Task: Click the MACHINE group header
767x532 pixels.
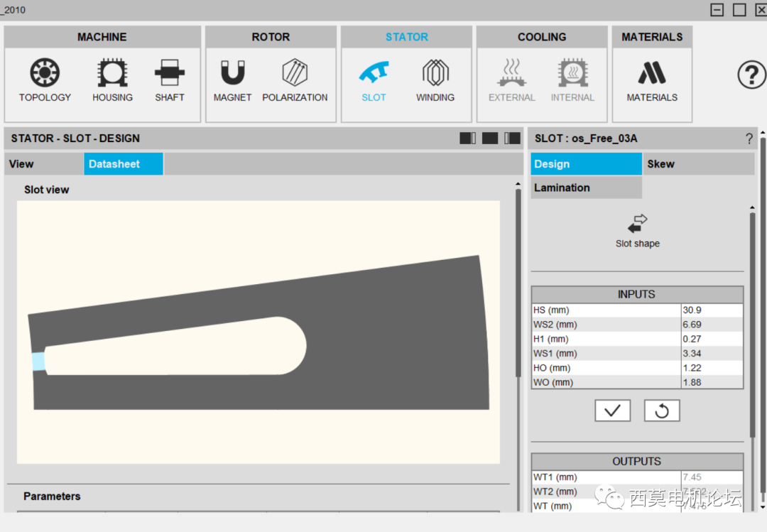Action: 102,37
